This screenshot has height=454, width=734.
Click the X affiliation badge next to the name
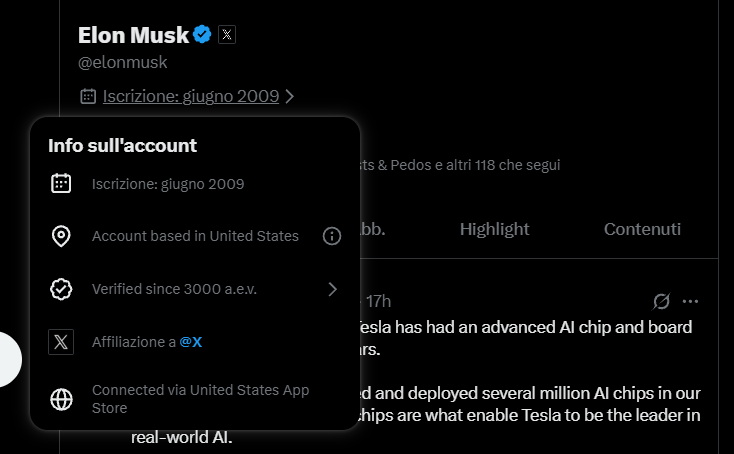click(x=227, y=35)
